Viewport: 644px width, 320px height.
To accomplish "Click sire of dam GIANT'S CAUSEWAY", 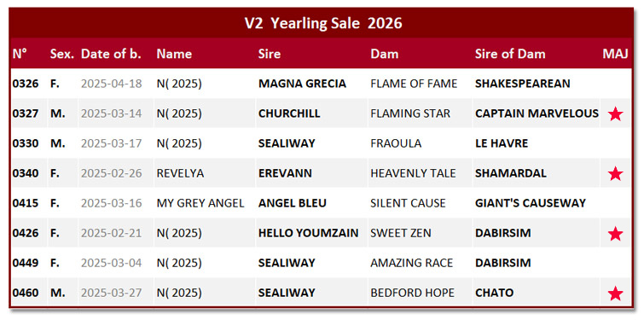I will (531, 203).
